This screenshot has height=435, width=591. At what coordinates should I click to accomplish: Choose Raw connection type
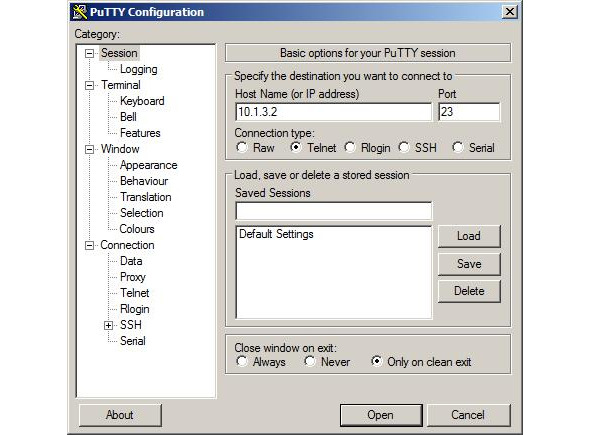(x=242, y=147)
